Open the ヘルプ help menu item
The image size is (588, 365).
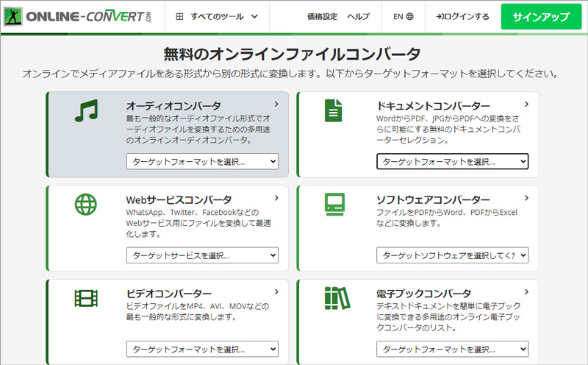click(358, 16)
